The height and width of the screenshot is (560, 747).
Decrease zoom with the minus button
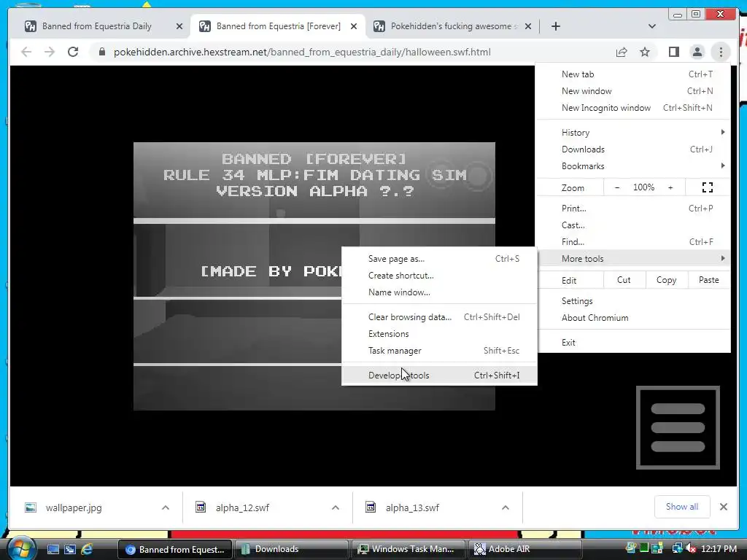coord(617,187)
